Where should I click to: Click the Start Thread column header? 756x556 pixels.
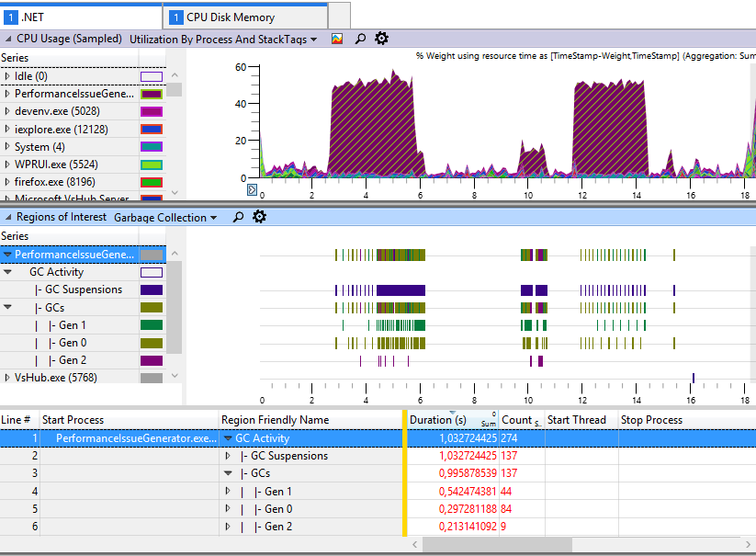click(581, 420)
